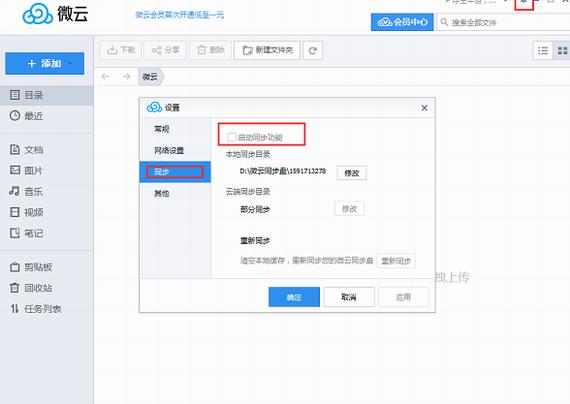Click the 音乐 music note icon

(x=15, y=191)
